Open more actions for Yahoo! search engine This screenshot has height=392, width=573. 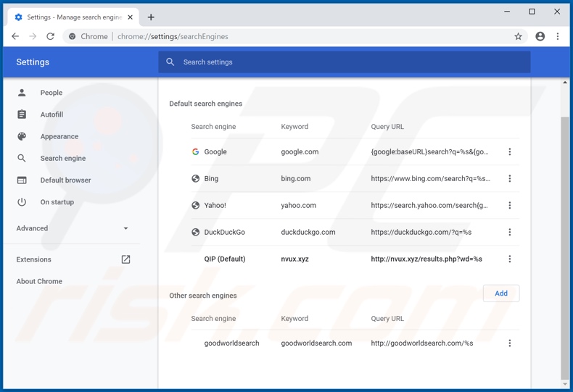pyautogui.click(x=509, y=206)
